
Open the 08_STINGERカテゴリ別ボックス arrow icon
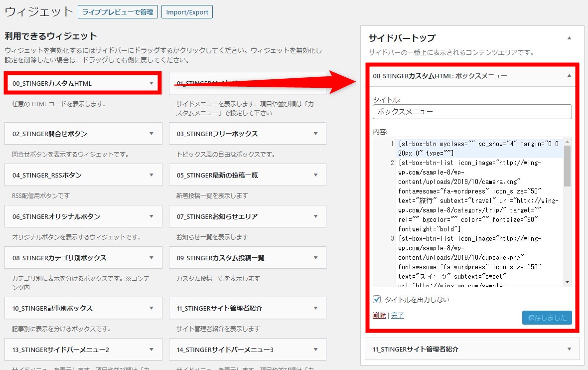coord(151,258)
